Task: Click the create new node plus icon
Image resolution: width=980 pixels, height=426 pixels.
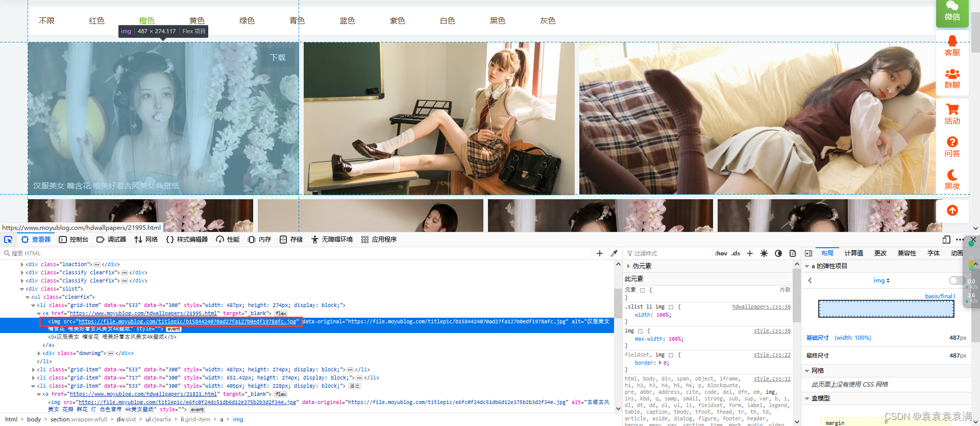Action: coord(600,253)
